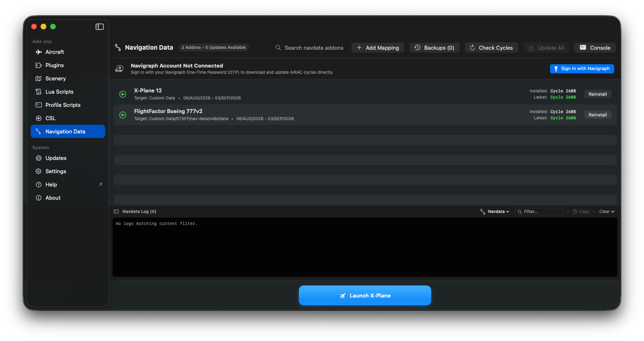Open the About page

pyautogui.click(x=68, y=198)
